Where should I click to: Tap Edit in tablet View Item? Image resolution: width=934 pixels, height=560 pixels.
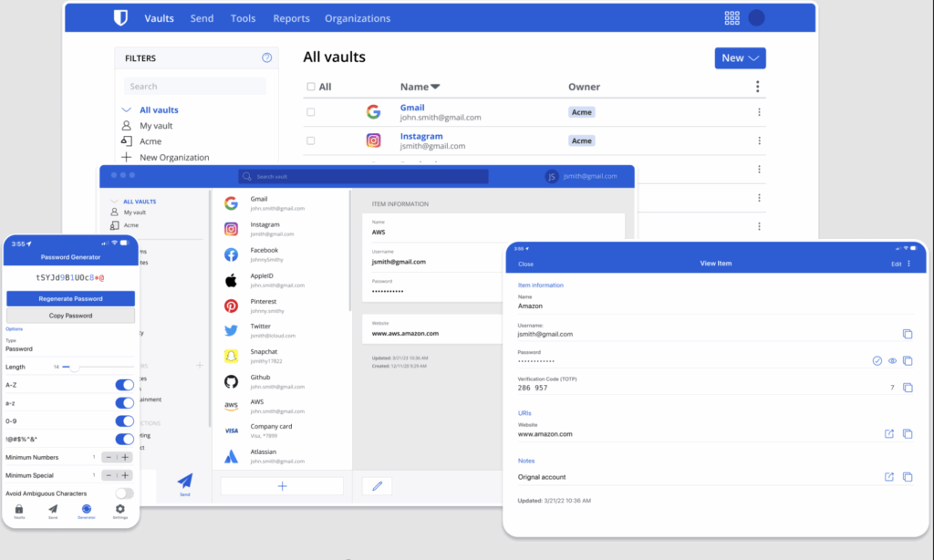coord(896,264)
